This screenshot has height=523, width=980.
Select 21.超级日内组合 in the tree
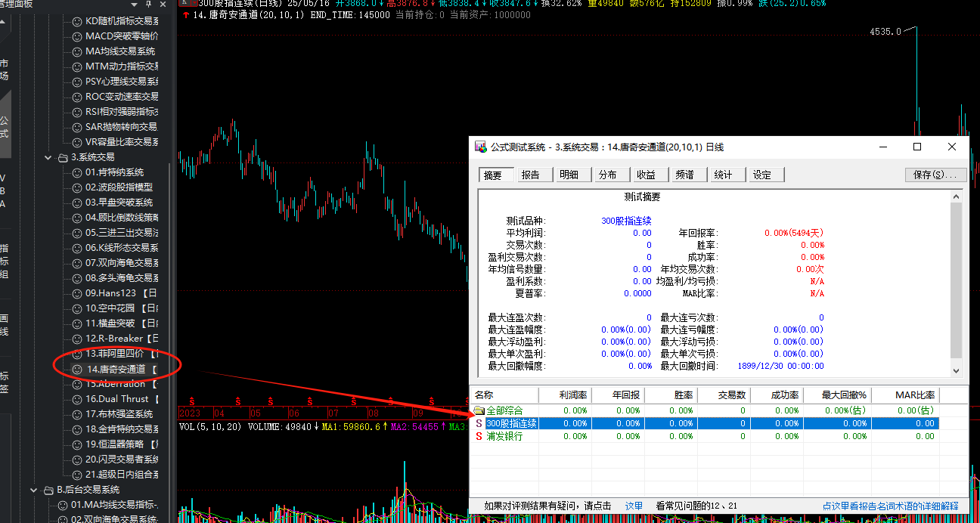coord(122,475)
